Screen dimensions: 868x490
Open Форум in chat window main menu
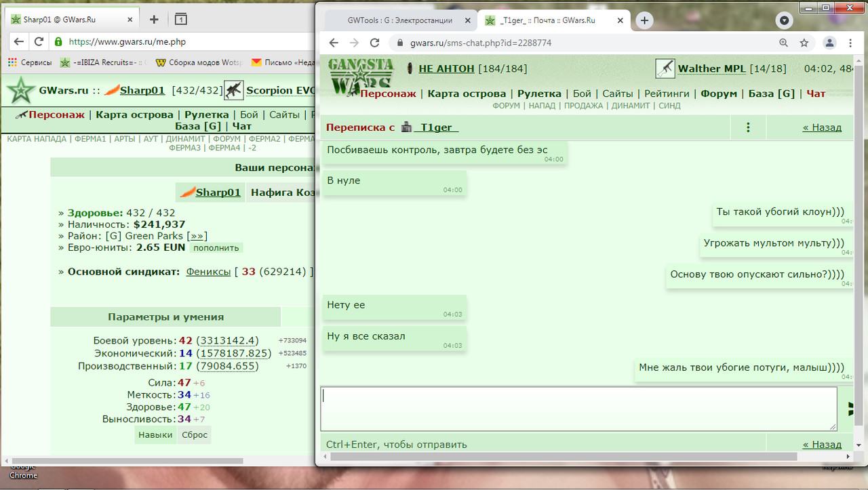719,94
